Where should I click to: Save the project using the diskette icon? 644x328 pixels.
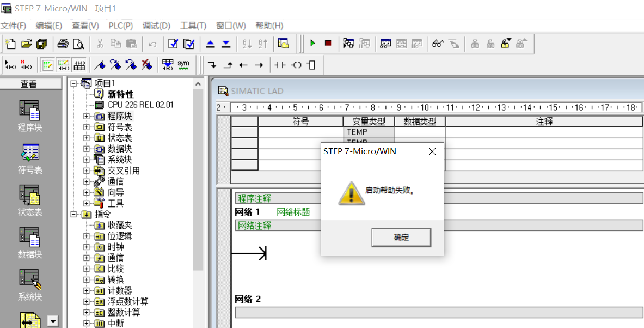42,44
